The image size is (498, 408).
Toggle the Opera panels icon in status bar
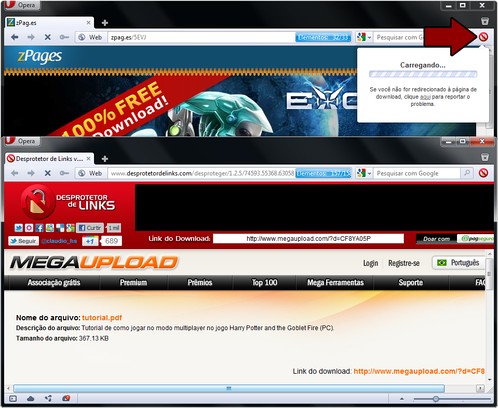13,398
